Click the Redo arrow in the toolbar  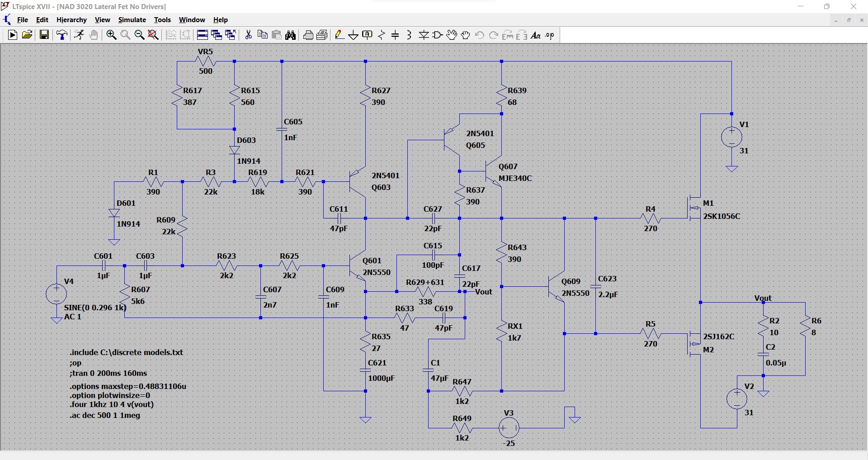pos(494,35)
